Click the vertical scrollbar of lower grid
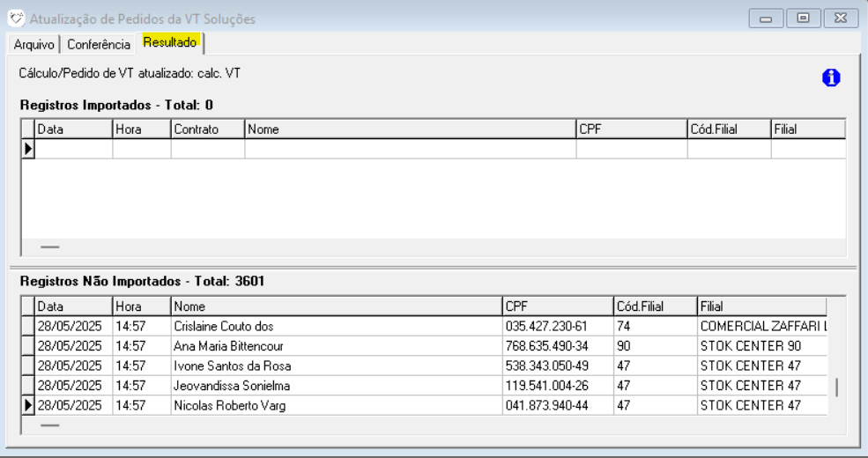Image resolution: width=868 pixels, height=458 pixels. pos(835,387)
